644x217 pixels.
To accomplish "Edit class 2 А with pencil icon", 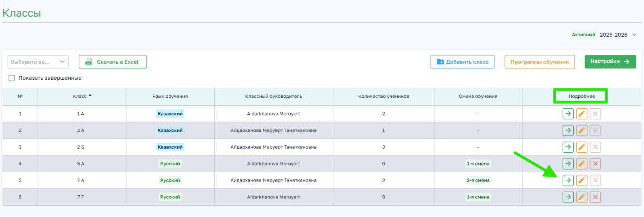I will pos(582,130).
